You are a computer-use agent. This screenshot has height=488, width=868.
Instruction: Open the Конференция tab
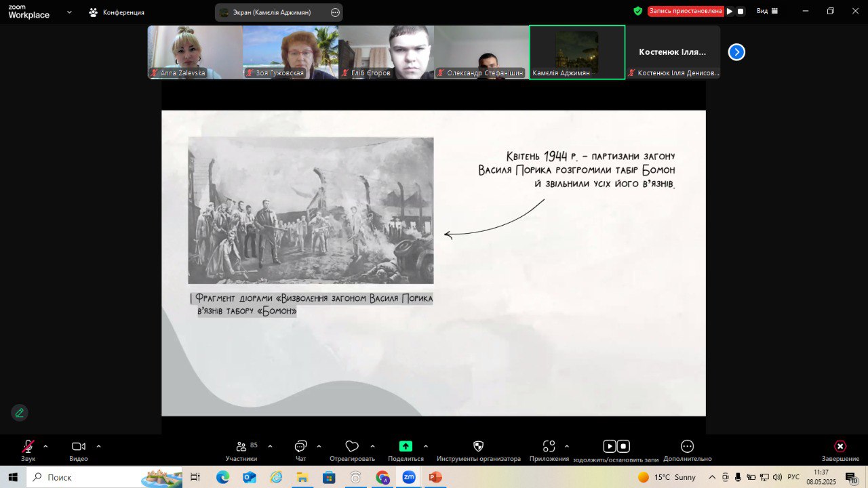[x=116, y=12]
